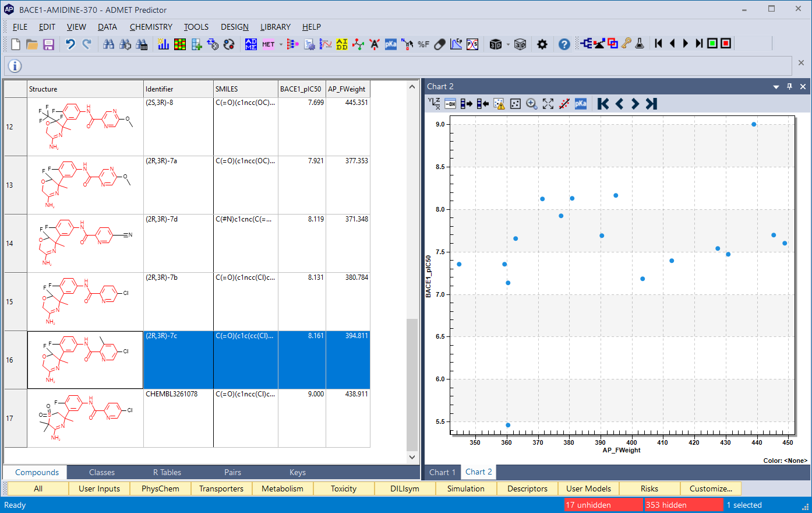Click the flask icon in toolbar
The height and width of the screenshot is (513, 812).
(x=640, y=44)
